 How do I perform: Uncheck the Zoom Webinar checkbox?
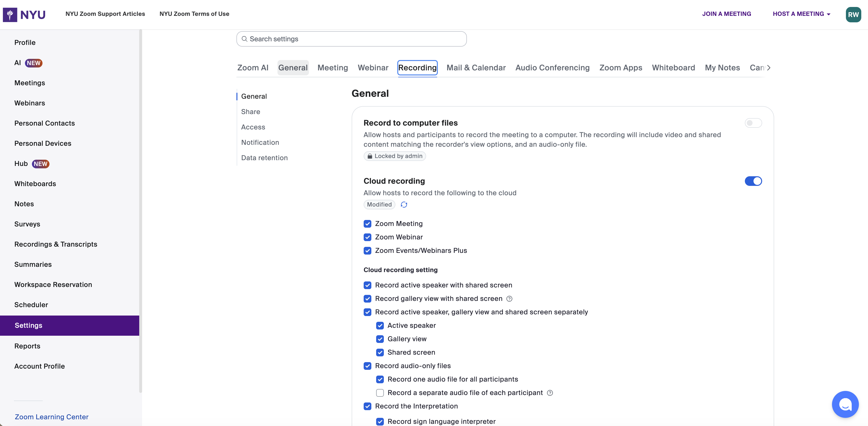click(367, 237)
